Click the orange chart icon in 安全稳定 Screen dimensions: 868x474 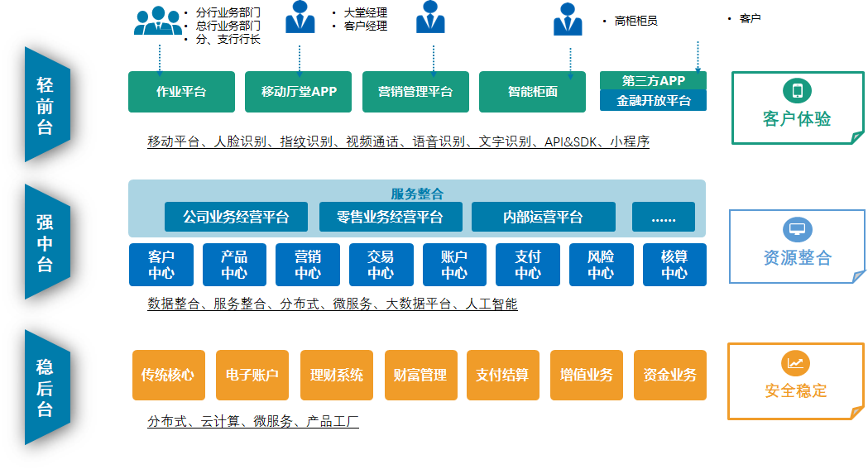point(795,362)
